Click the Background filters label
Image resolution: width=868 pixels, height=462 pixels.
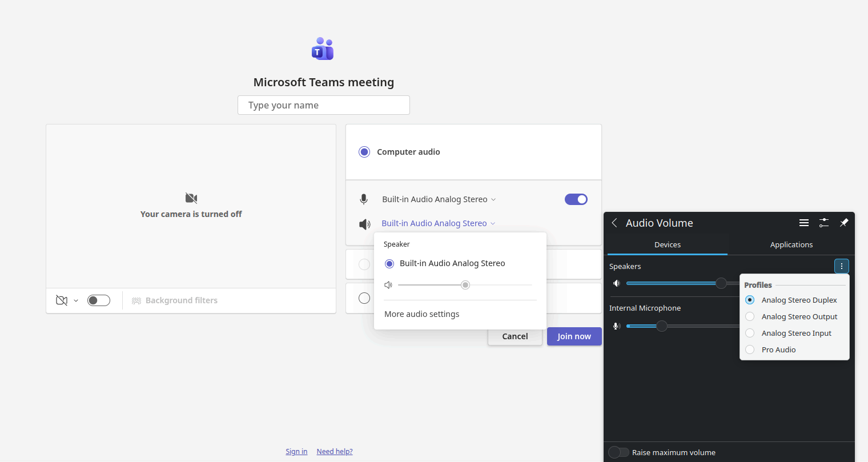click(x=182, y=300)
